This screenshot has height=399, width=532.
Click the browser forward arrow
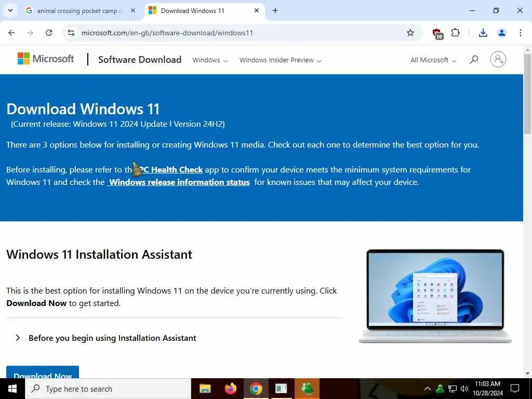(x=30, y=33)
